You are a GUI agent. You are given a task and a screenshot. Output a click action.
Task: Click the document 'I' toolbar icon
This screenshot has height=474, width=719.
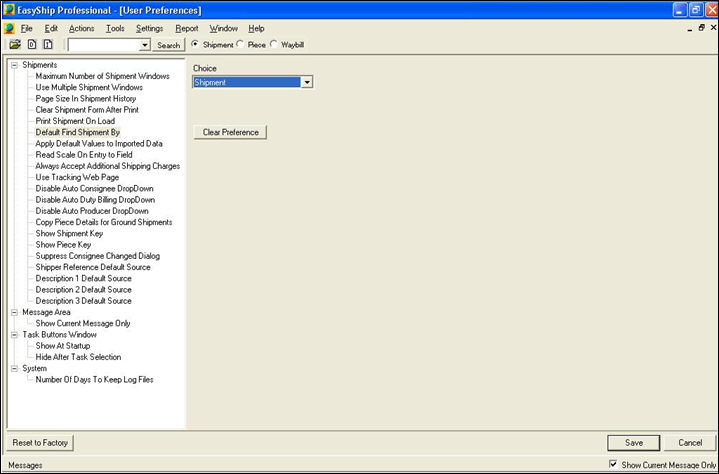pos(48,44)
